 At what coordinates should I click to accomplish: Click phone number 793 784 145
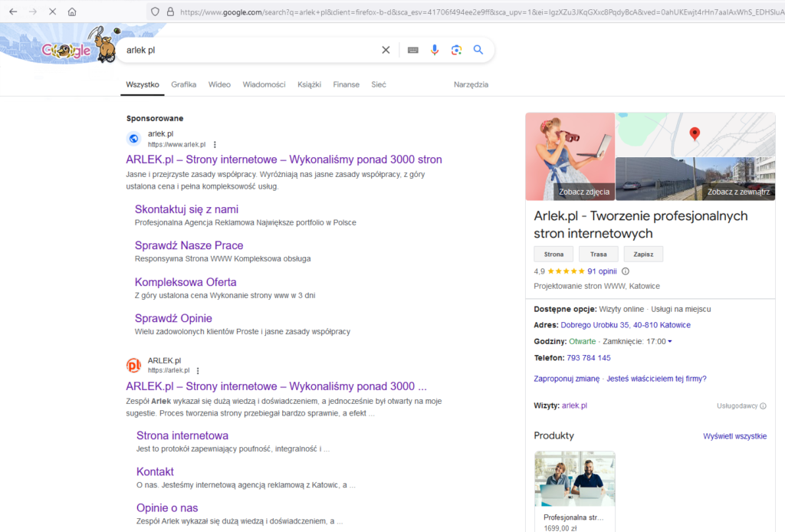pyautogui.click(x=589, y=358)
